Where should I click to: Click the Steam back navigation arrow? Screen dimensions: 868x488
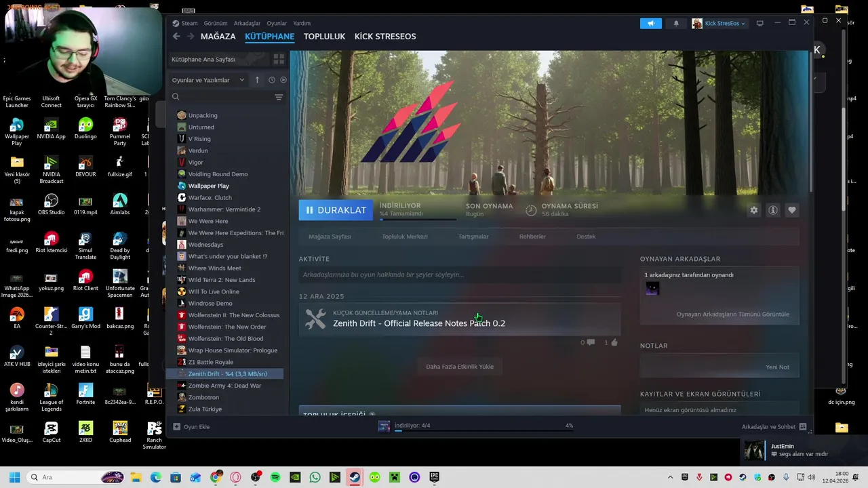(x=176, y=37)
